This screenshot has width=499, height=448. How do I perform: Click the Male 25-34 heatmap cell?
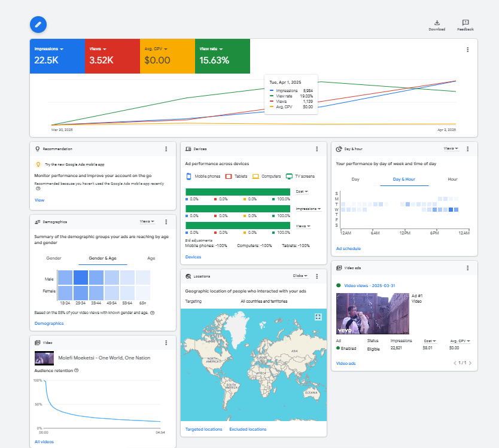pos(81,278)
